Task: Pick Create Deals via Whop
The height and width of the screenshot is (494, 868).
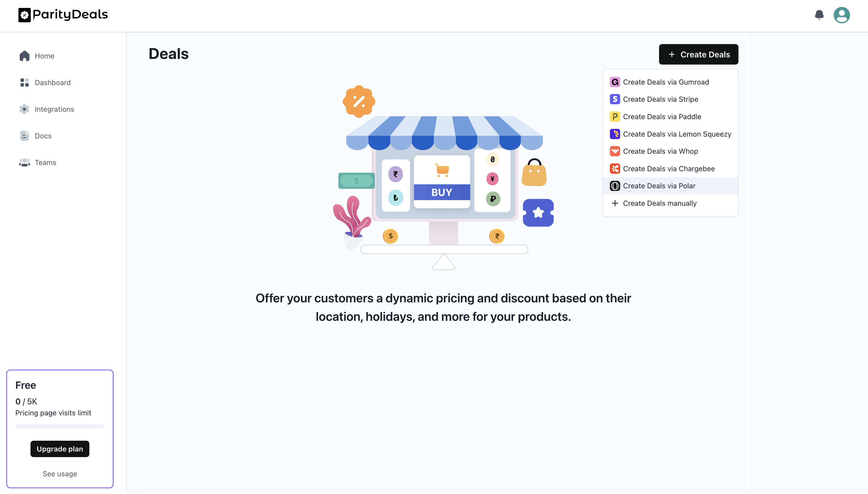Action: pos(660,151)
